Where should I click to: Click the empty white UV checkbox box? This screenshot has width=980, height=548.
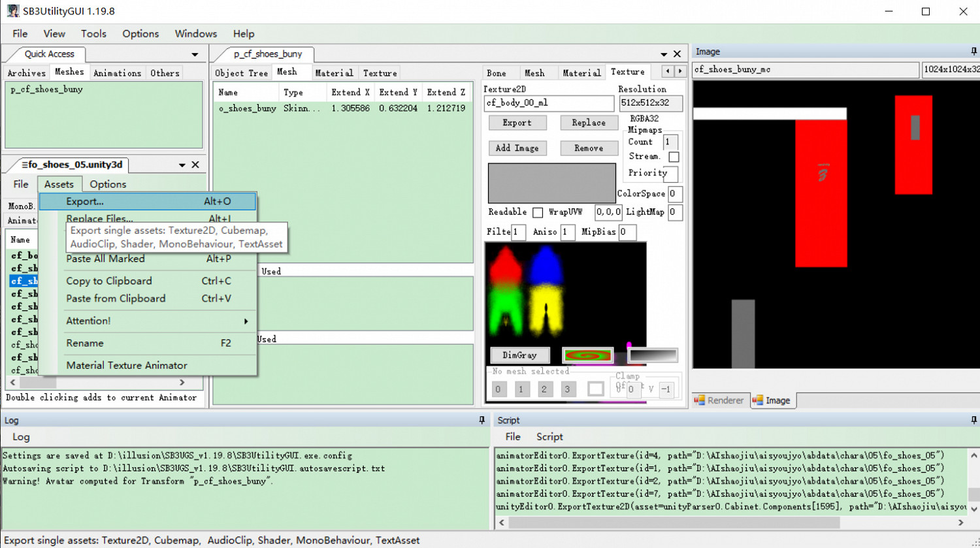595,389
